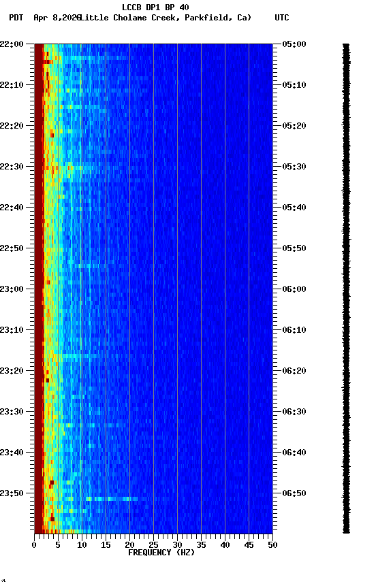Click the '10' frequency axis label

tap(82, 545)
